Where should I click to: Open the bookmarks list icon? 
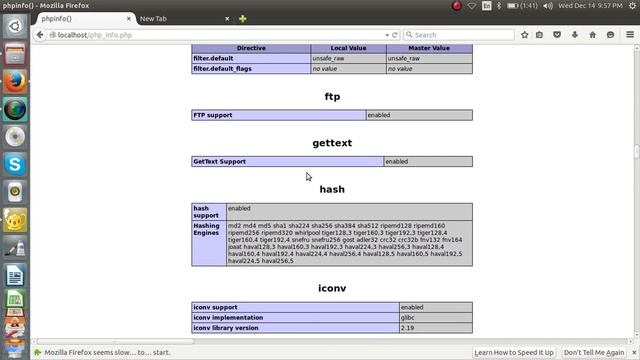[540, 35]
